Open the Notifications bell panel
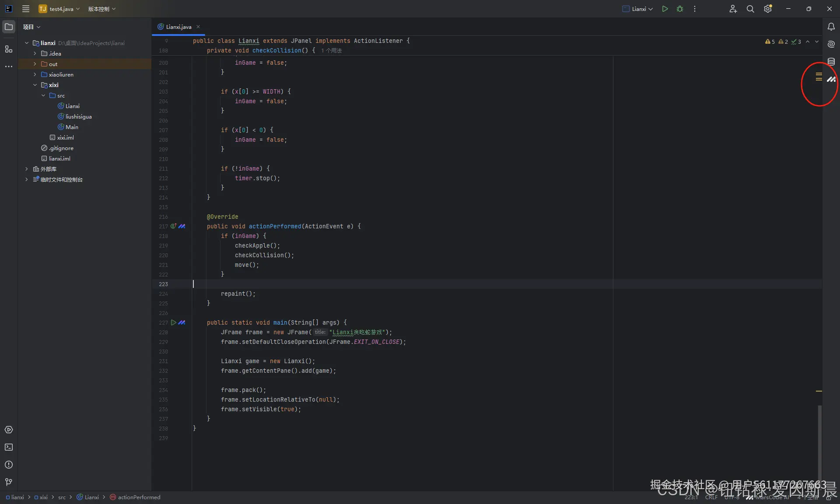 (x=831, y=27)
